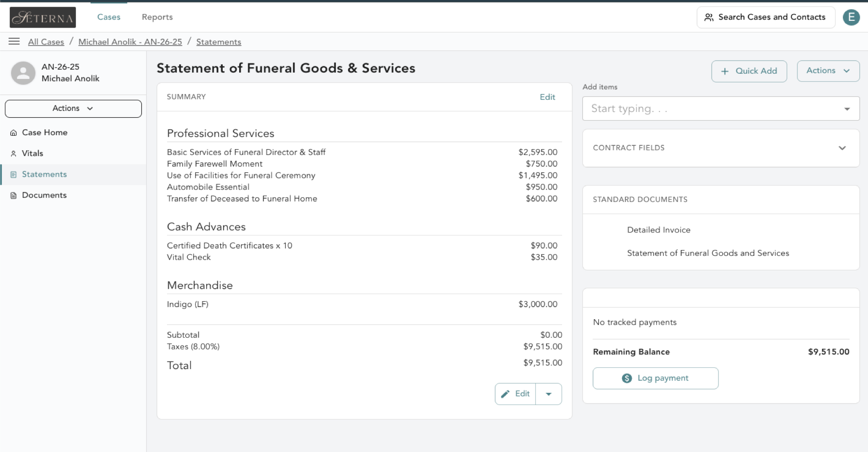Open the Detailed Invoice document
The height and width of the screenshot is (452, 868).
tap(658, 230)
